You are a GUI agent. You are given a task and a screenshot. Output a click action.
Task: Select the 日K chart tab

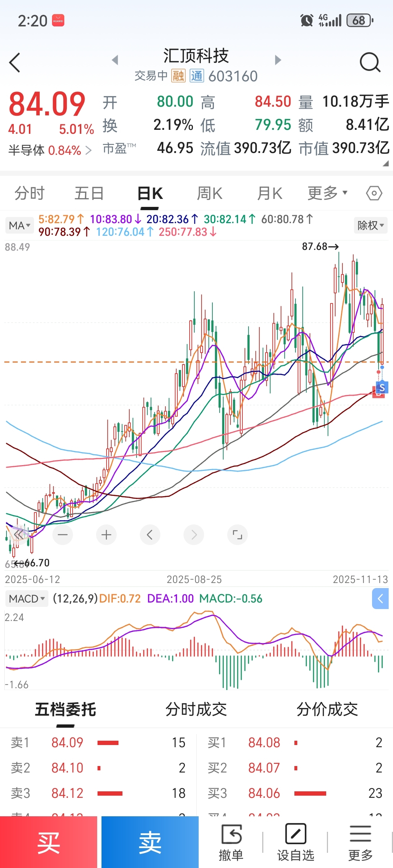150,193
